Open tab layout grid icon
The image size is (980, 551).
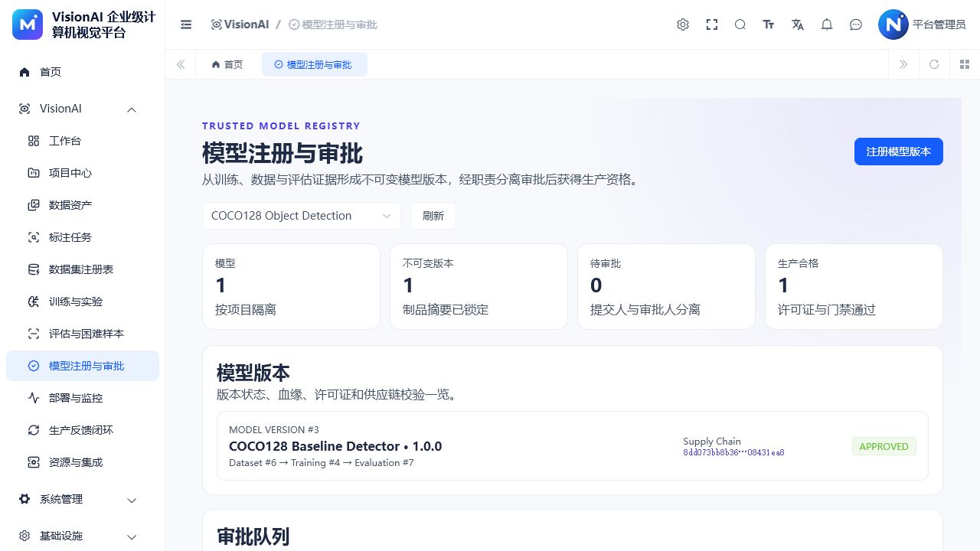pos(965,64)
